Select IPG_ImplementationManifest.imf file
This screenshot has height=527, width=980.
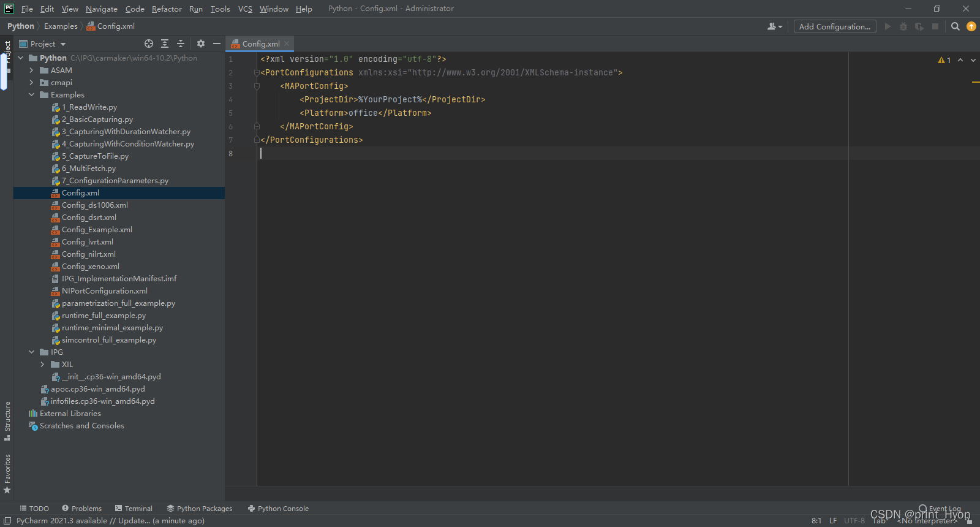click(x=119, y=279)
